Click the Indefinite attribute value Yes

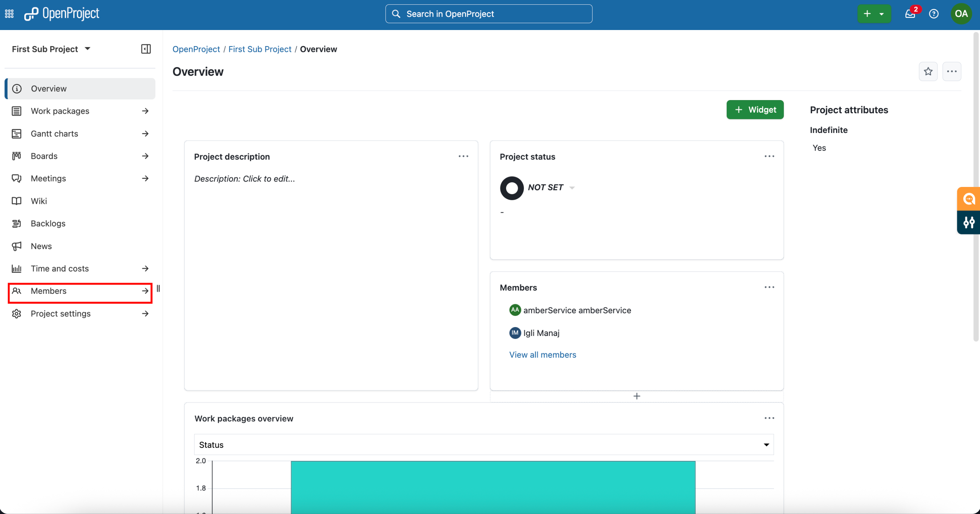point(819,148)
